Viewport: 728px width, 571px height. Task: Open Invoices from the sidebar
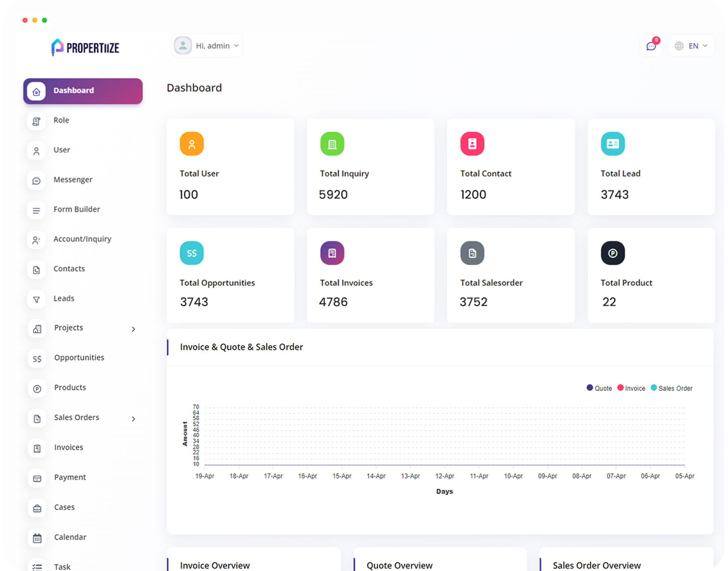69,447
